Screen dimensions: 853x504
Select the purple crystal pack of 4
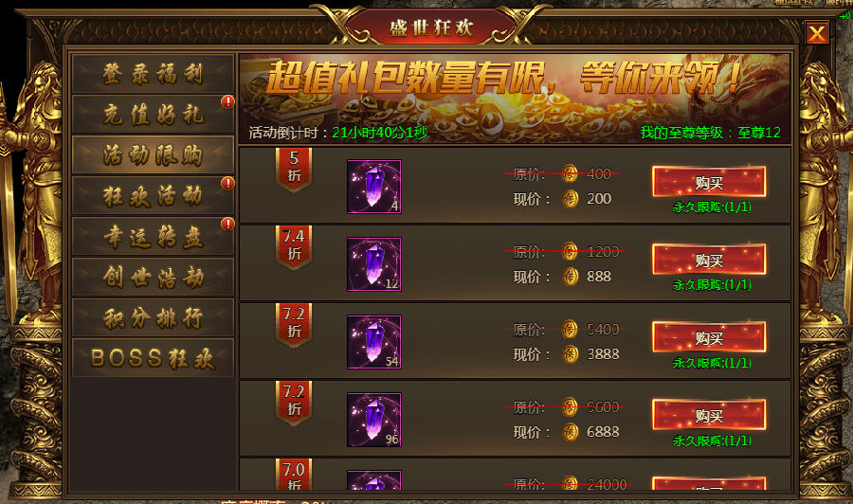click(x=374, y=187)
